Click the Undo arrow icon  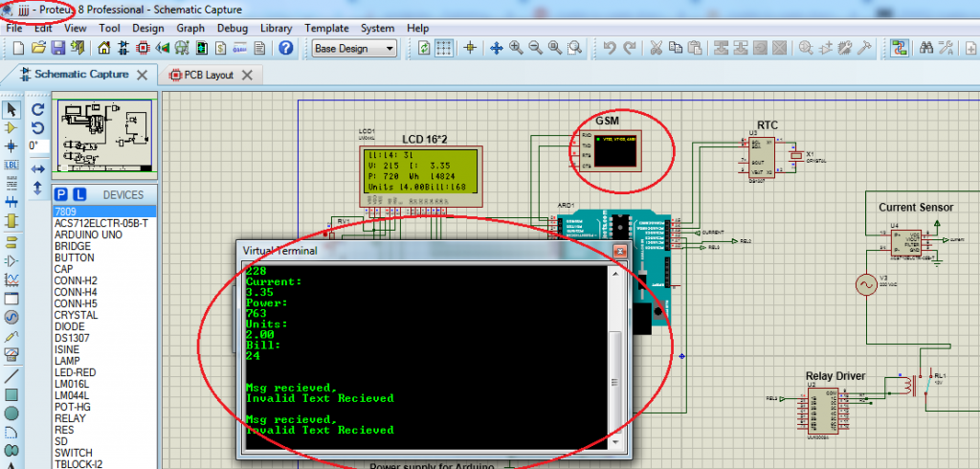point(611,48)
